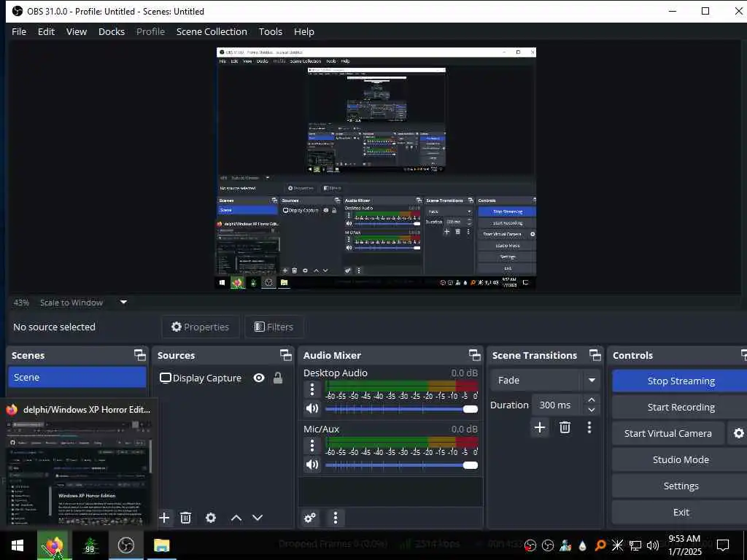The width and height of the screenshot is (747, 560).
Task: Click Display Capture source monitor icon
Action: coord(165,378)
